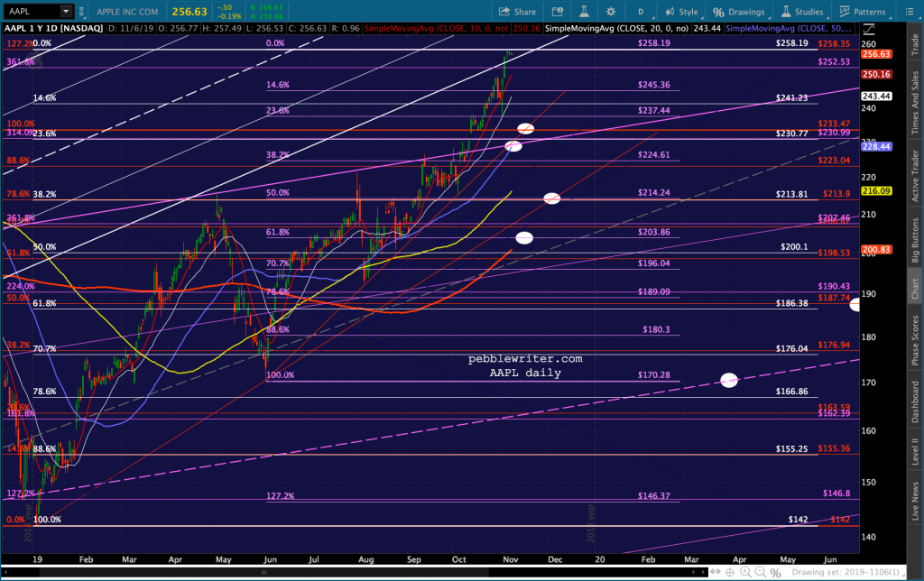Open the Dashboard side tab

coord(915,401)
